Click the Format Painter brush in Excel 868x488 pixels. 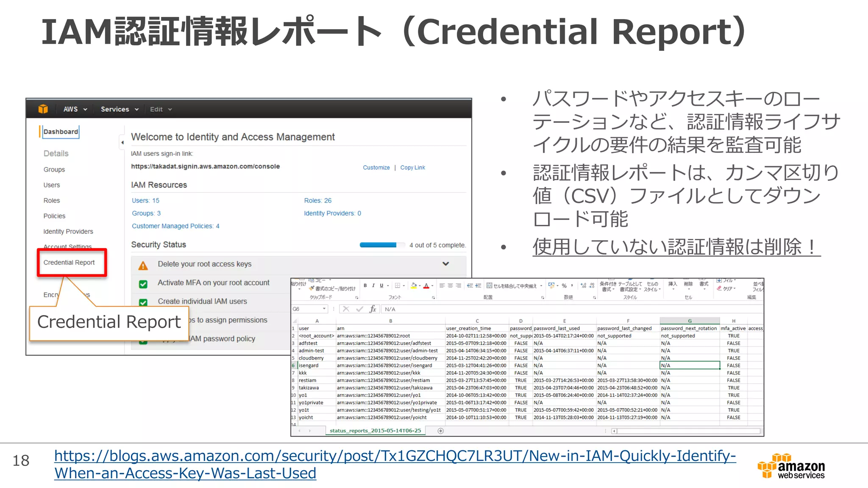(312, 288)
